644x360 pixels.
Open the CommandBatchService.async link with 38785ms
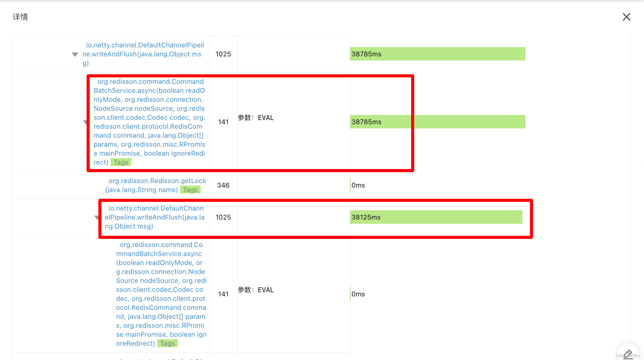[149, 118]
